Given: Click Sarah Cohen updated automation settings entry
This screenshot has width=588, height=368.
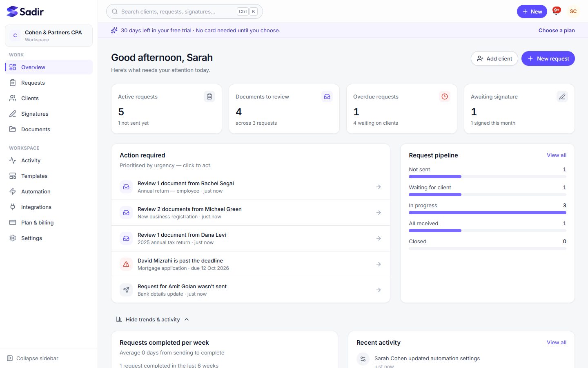Looking at the screenshot, I should tap(427, 358).
